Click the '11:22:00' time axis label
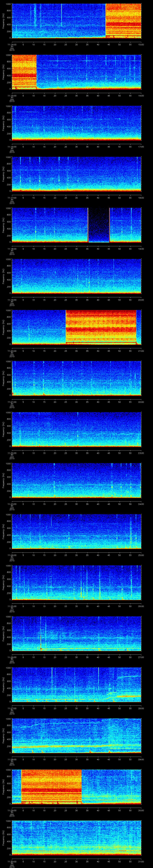Image resolution: width=153 pixels, height=868 pixels. (x=12, y=453)
